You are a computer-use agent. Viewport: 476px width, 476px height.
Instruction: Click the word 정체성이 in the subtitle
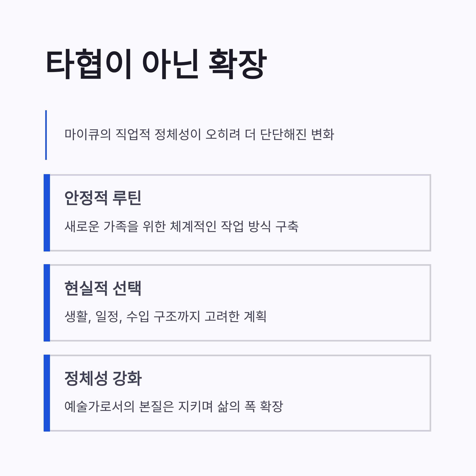coord(178,134)
